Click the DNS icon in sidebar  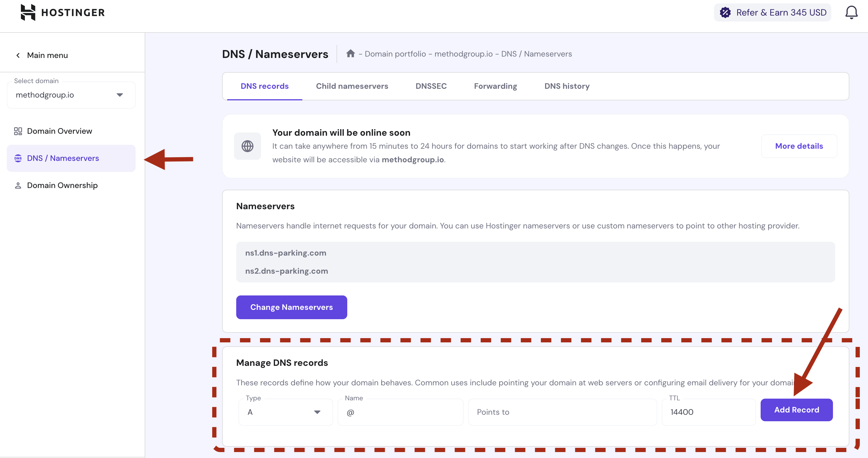18,158
